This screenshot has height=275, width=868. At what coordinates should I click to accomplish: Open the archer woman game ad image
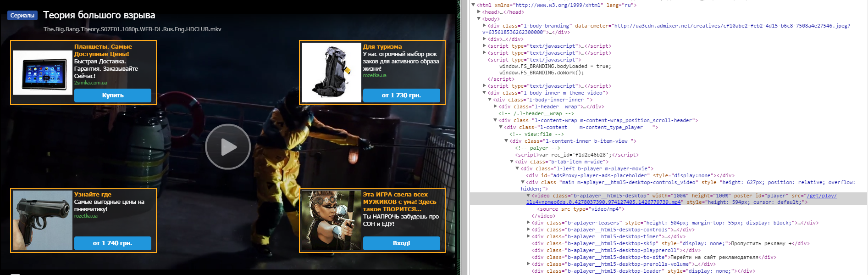pyautogui.click(x=332, y=220)
